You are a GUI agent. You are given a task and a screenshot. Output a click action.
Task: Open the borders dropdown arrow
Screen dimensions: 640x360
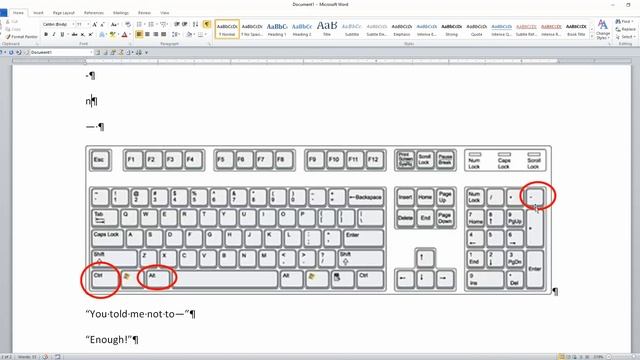(206, 34)
